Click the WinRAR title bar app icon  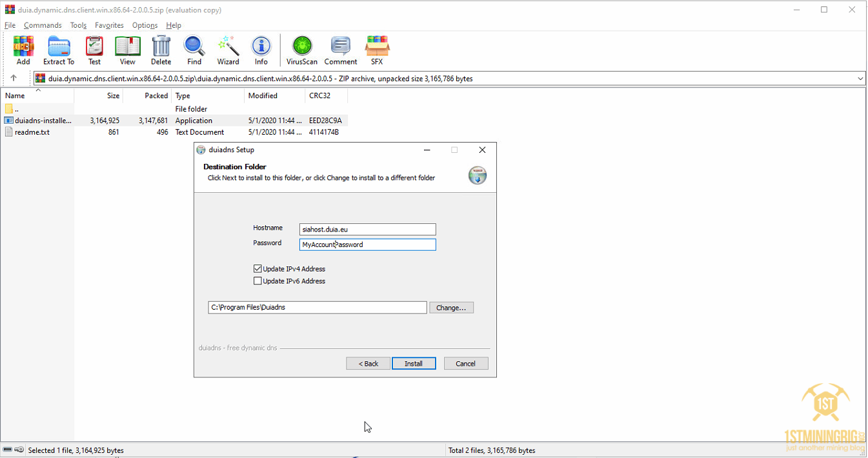(x=10, y=10)
